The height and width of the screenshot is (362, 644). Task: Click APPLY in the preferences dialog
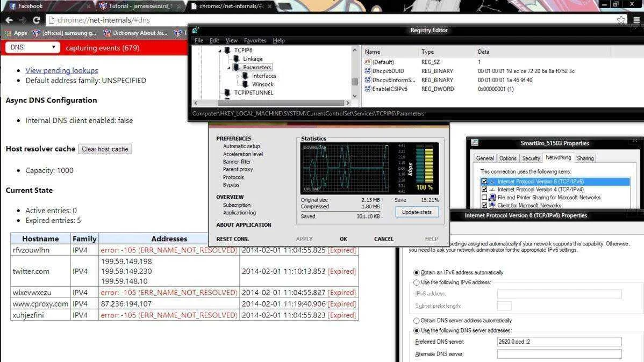[x=304, y=239]
